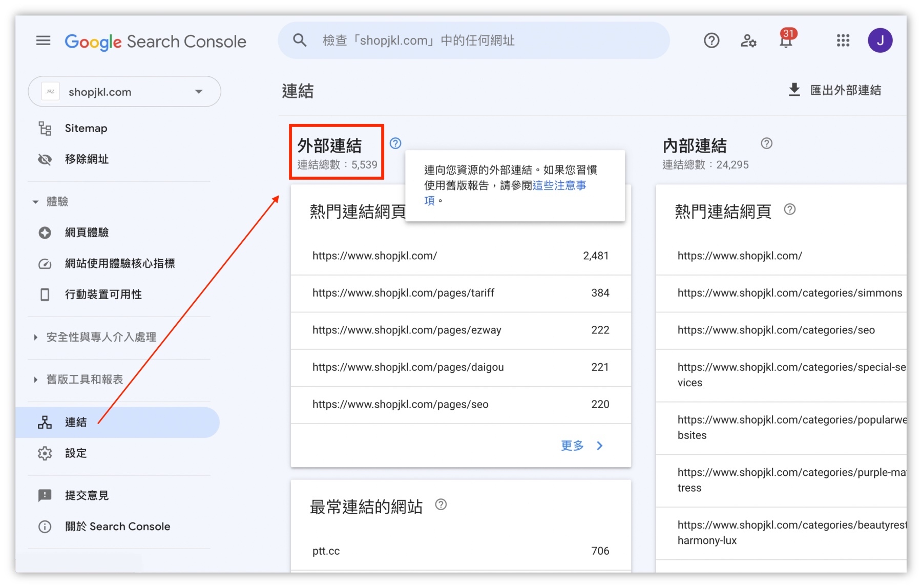Expand the 舊版工具和報表 section

pyautogui.click(x=35, y=380)
